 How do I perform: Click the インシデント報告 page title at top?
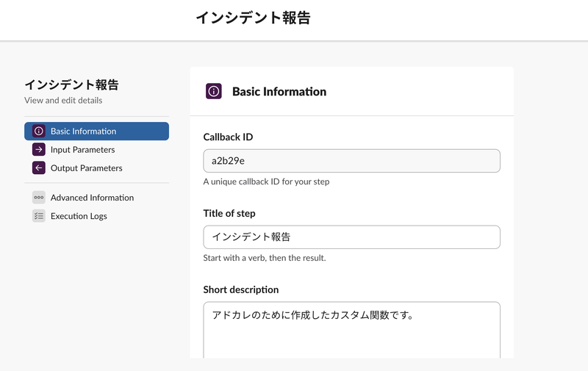coord(253,18)
